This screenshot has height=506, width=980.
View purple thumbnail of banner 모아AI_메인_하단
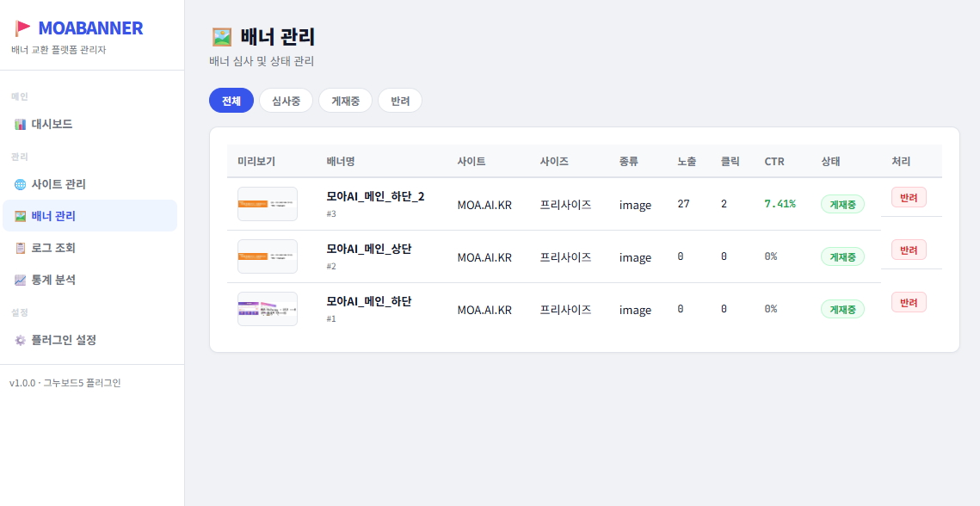(268, 309)
